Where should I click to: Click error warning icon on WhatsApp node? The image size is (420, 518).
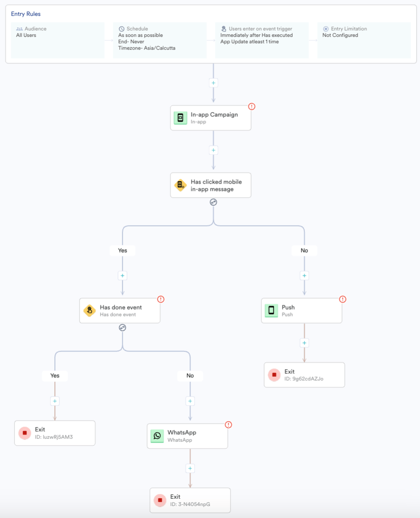tap(228, 425)
